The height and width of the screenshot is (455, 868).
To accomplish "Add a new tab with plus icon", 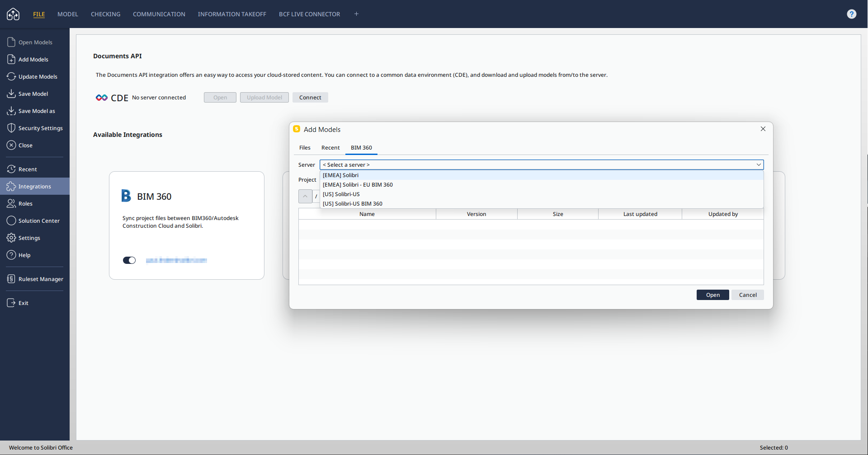I will click(356, 14).
